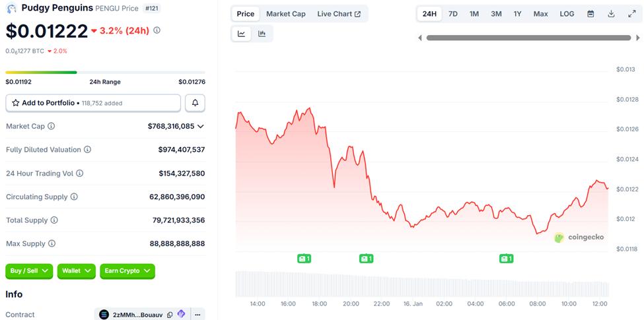Open the Earn Crypto dropdown

click(127, 271)
